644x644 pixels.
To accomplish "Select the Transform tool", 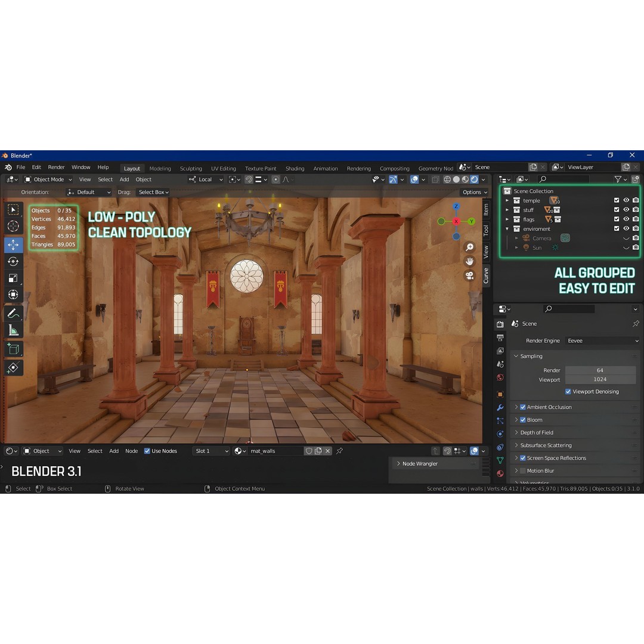I will (13, 295).
